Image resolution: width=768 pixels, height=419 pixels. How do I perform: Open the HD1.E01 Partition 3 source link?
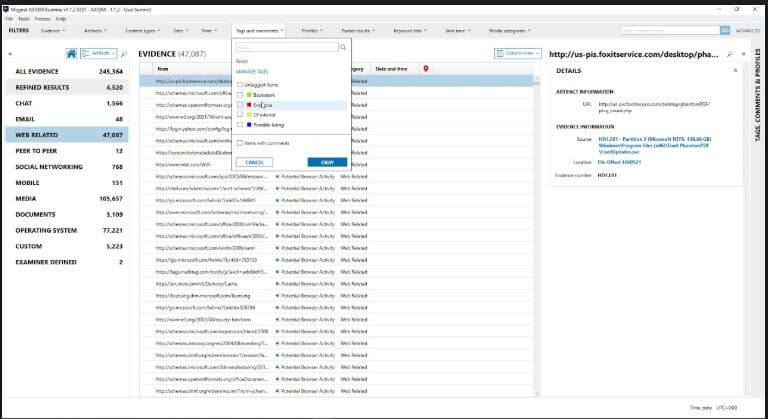tap(654, 146)
